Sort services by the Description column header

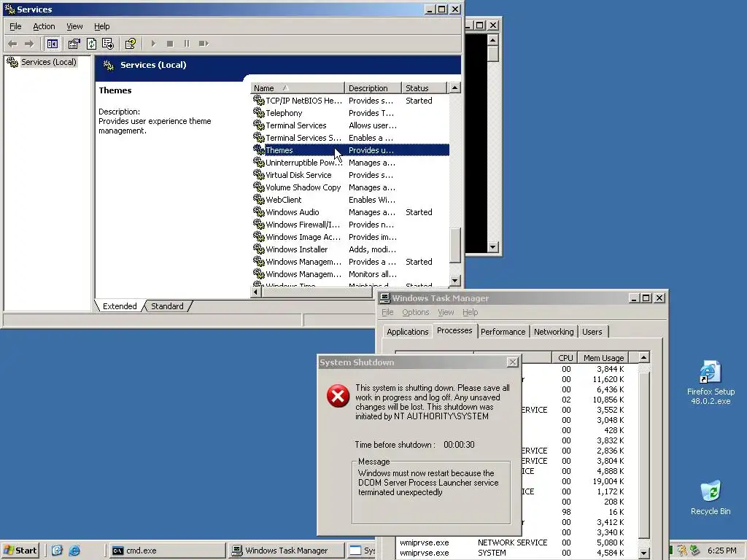tap(373, 88)
